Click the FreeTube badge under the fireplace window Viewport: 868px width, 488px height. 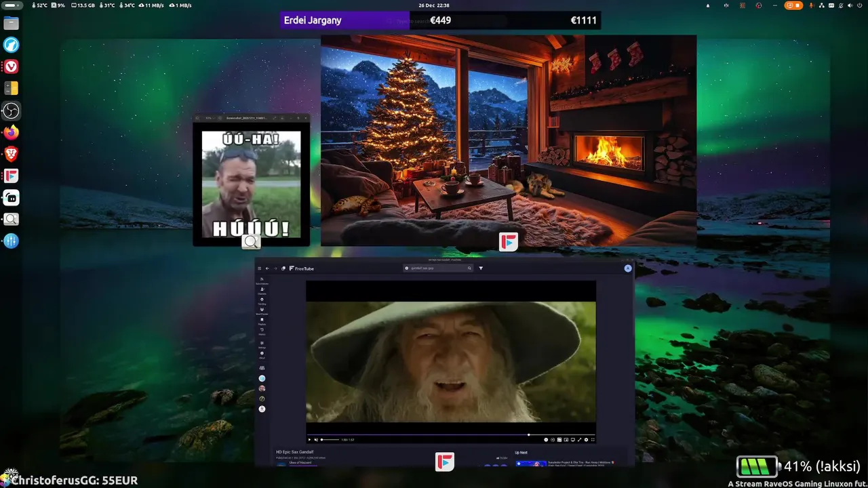pyautogui.click(x=509, y=242)
